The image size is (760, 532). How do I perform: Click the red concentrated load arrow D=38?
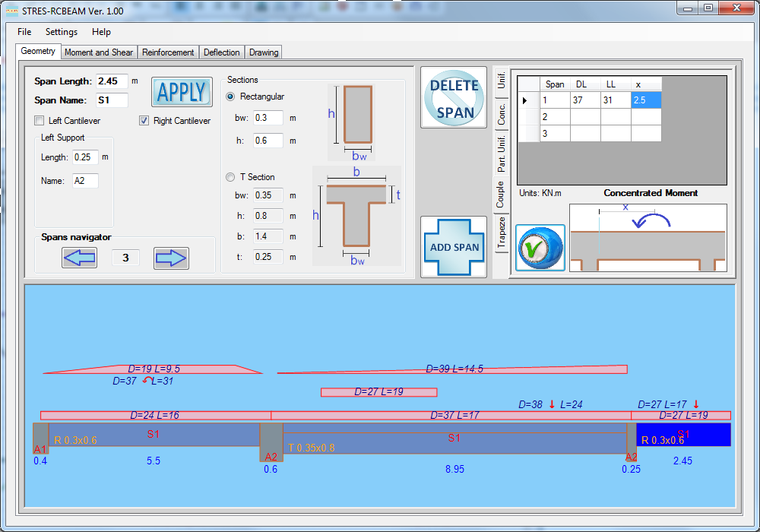click(552, 404)
